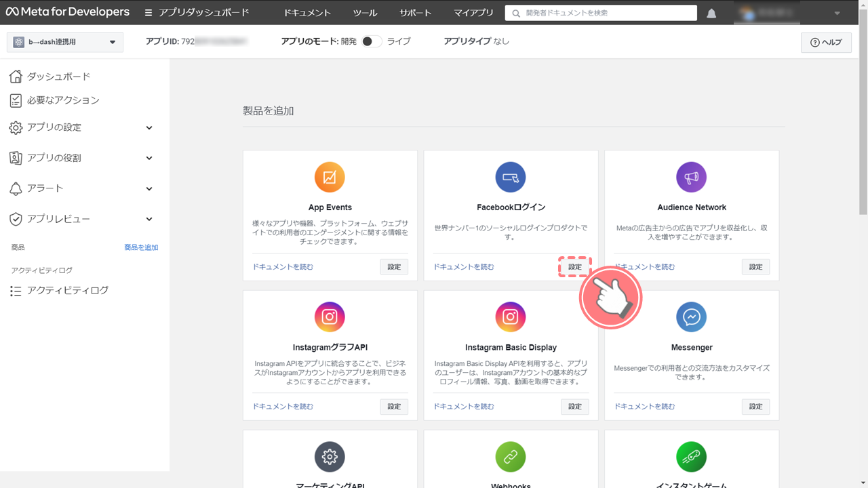Click the Instagram Basic Display icon
Viewport: 868px width, 488px height.
pyautogui.click(x=511, y=317)
